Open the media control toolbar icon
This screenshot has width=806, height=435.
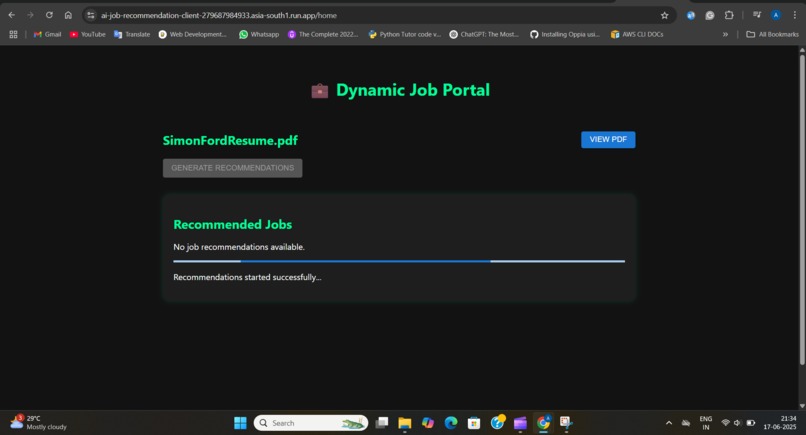pos(757,15)
